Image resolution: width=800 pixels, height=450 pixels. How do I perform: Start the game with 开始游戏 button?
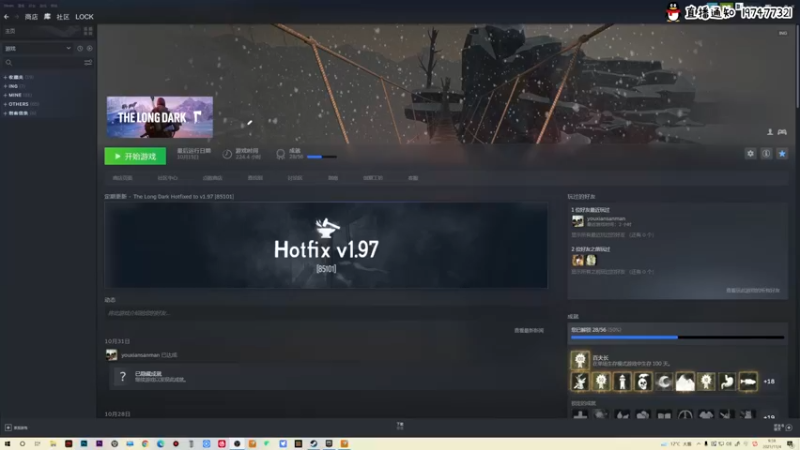coord(135,156)
